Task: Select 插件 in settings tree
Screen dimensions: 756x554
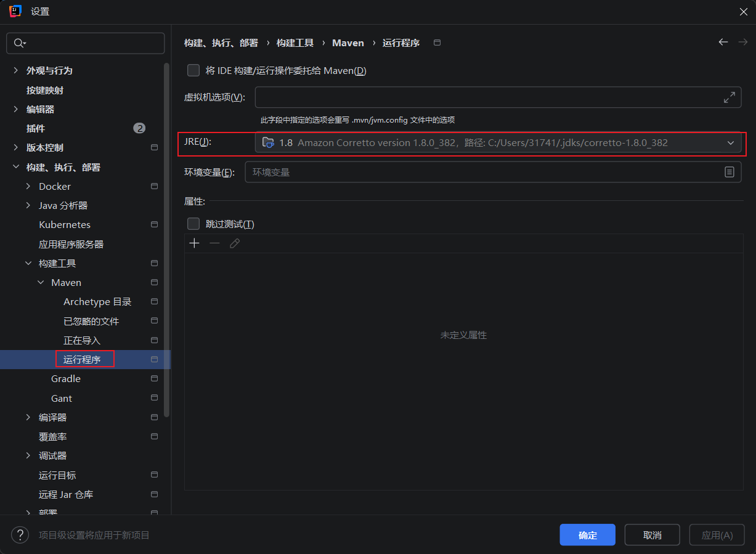Action: (x=36, y=128)
